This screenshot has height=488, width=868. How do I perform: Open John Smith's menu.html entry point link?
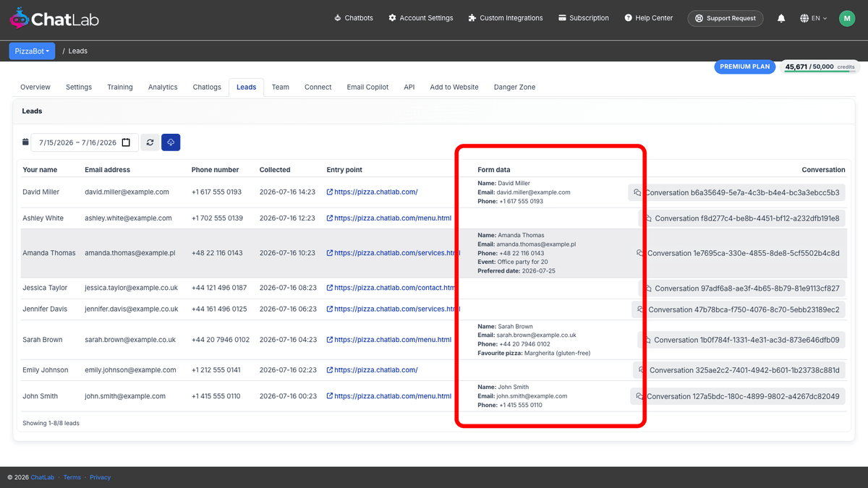[x=389, y=396]
